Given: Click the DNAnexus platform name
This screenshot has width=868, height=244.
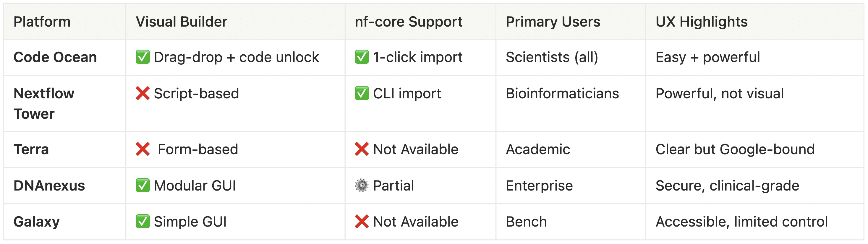Looking at the screenshot, I should pyautogui.click(x=49, y=186).
